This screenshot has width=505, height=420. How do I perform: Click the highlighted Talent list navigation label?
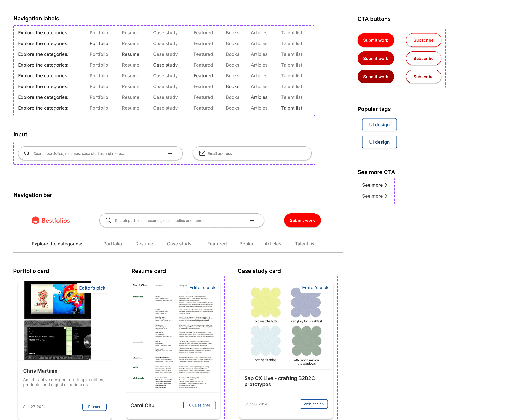[292, 108]
